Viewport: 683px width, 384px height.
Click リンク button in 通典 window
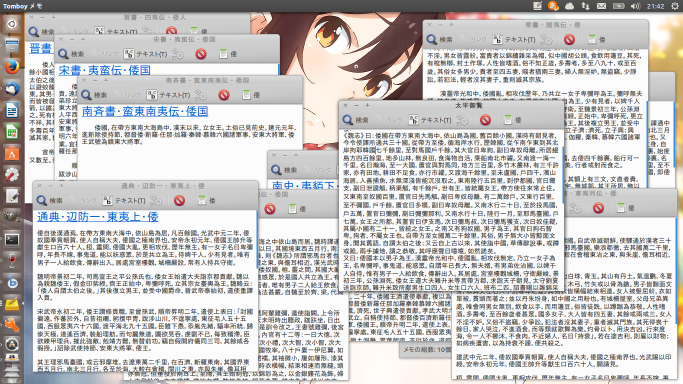pos(84,200)
